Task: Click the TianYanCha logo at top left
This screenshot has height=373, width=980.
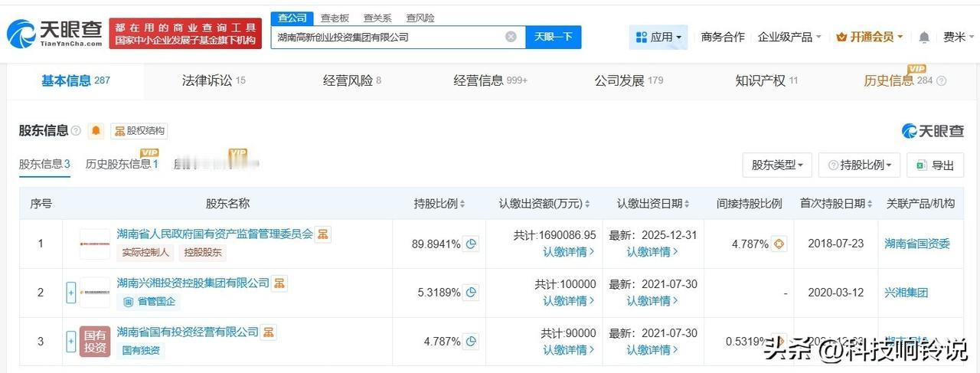Action: (54, 34)
